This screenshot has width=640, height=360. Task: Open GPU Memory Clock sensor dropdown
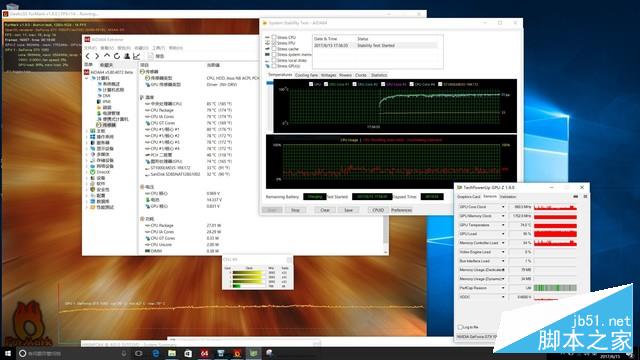coord(503,216)
